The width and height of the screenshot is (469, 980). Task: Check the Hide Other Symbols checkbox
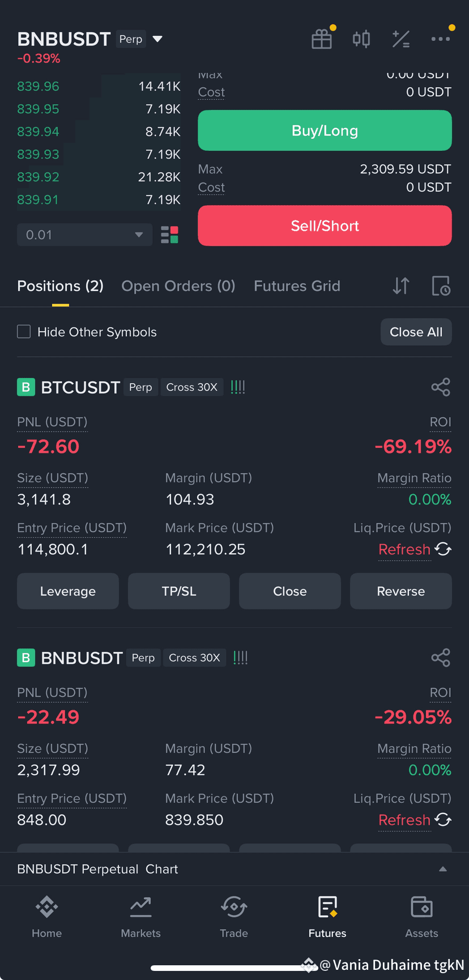[x=24, y=332]
